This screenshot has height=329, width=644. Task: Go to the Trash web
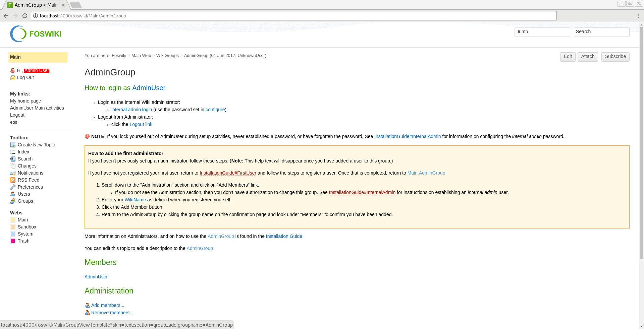coord(23,241)
